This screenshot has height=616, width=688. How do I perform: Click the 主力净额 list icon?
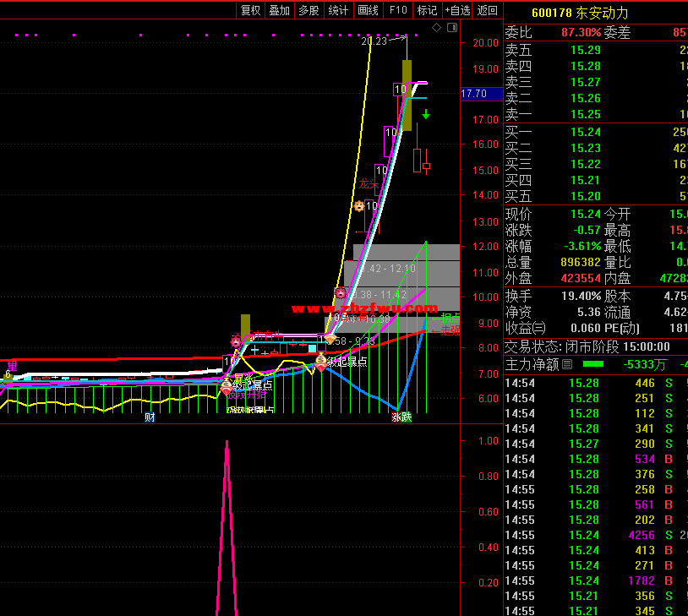coord(567,364)
